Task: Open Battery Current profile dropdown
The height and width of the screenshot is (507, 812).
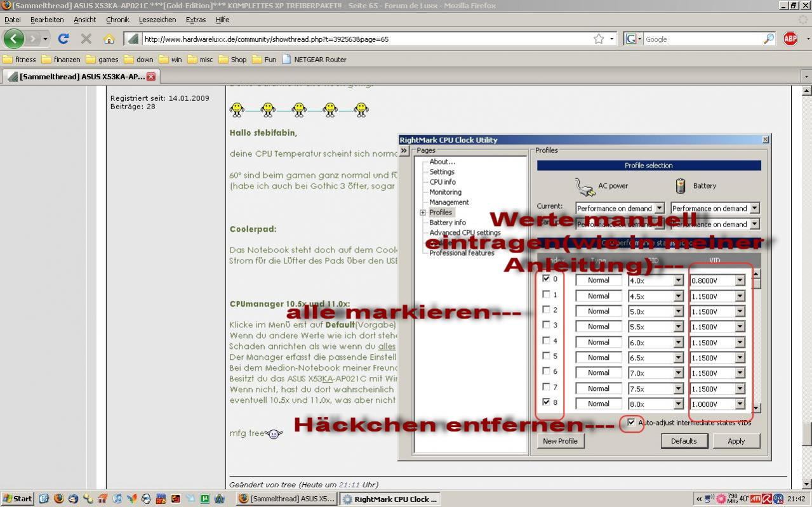Action: pos(754,208)
